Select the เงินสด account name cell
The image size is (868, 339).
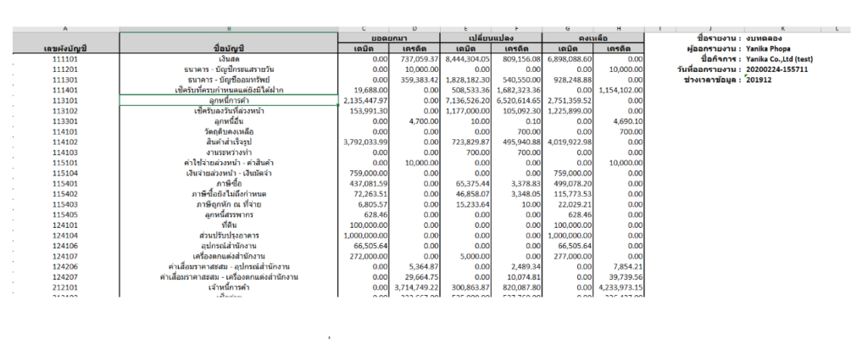(229, 58)
